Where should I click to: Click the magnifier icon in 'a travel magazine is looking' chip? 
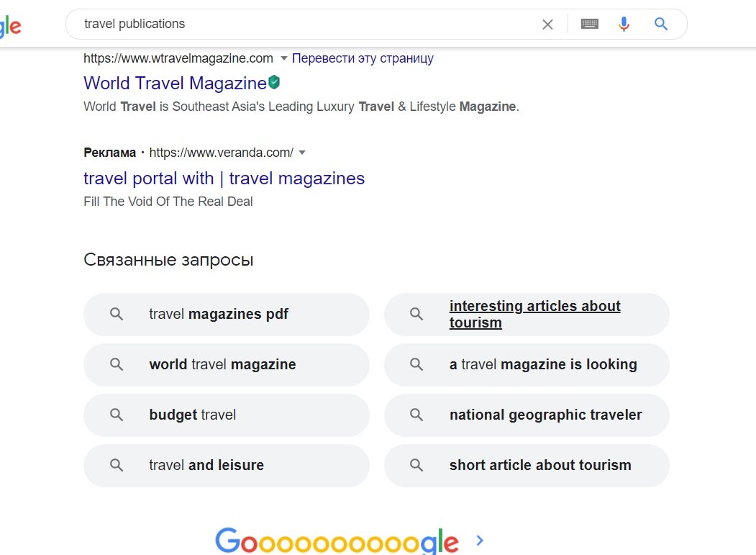point(416,364)
